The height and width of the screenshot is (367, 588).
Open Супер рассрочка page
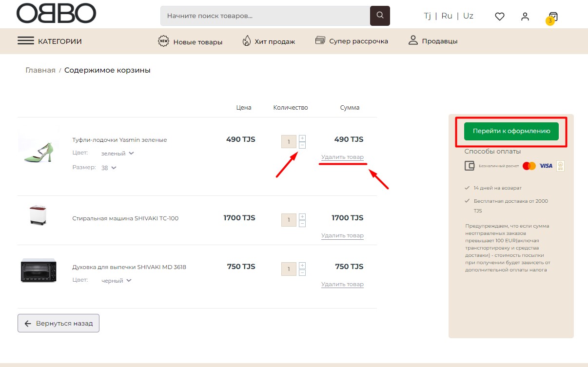(352, 41)
